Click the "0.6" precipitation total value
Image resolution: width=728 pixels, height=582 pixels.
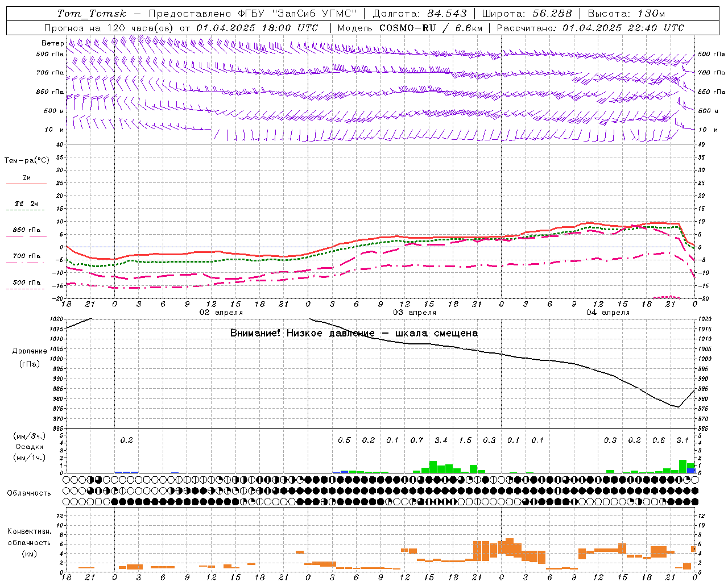(659, 440)
